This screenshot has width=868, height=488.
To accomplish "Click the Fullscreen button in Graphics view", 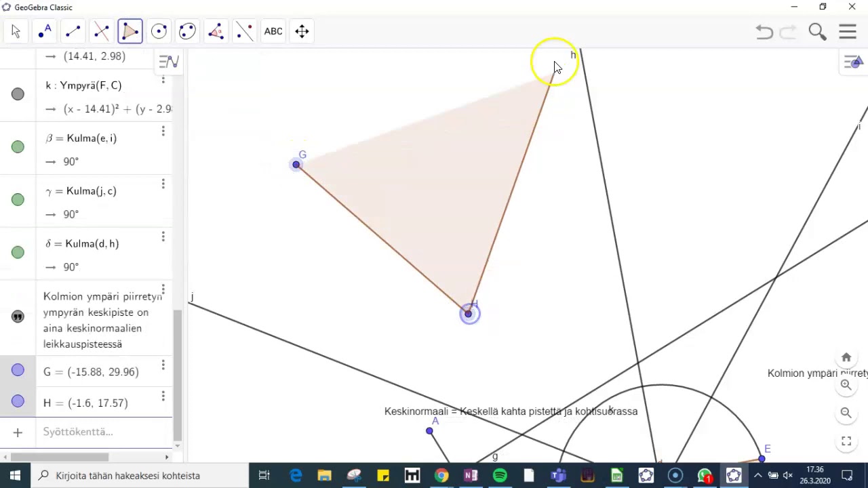I will click(x=846, y=441).
